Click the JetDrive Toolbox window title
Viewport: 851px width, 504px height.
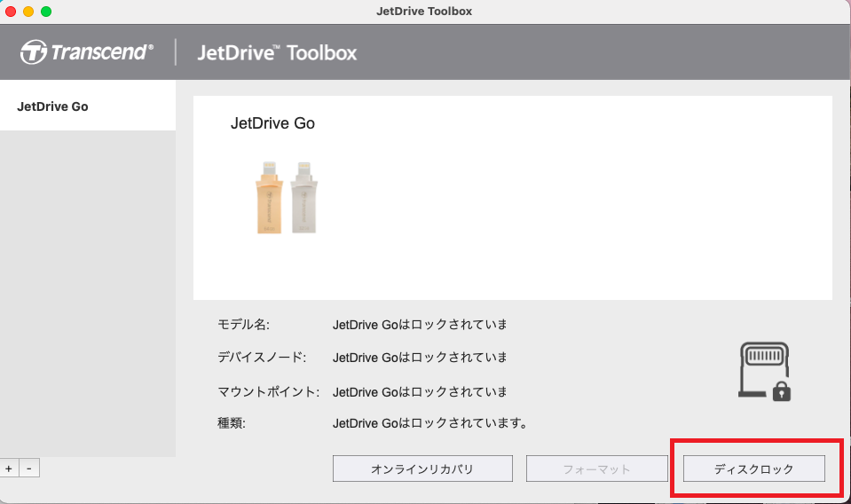(x=424, y=12)
